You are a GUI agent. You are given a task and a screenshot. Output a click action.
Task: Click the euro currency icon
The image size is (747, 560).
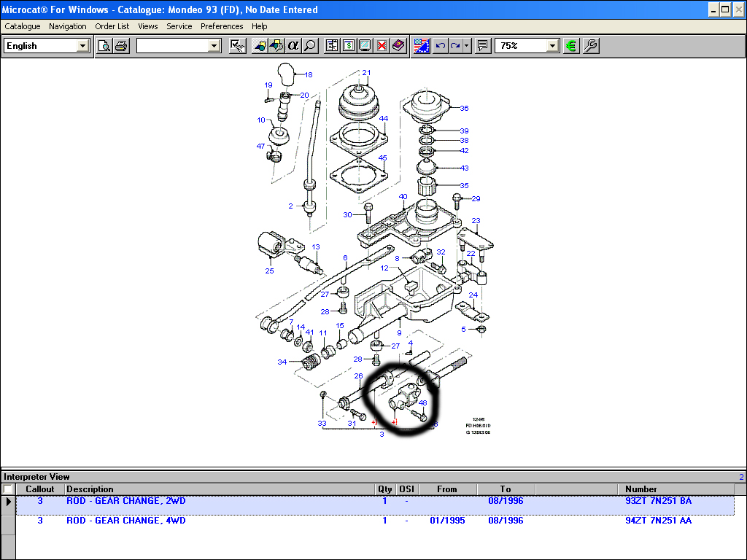[571, 46]
